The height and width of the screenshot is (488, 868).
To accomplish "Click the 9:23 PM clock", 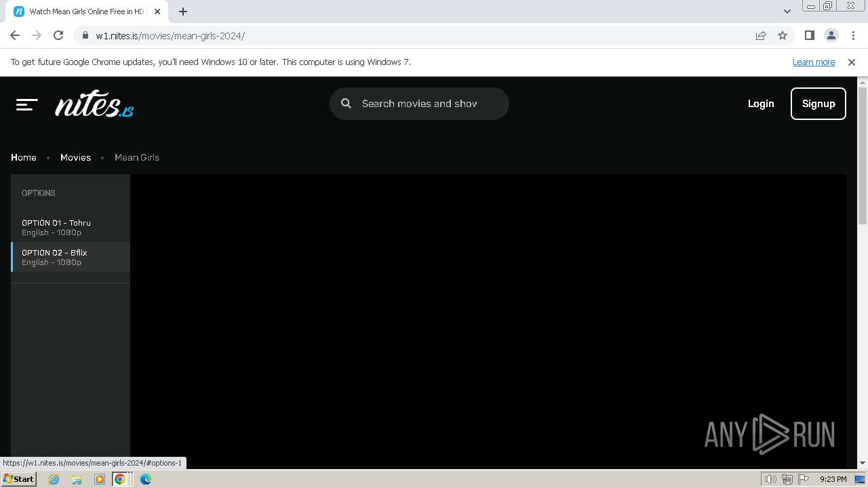I will pos(833,479).
